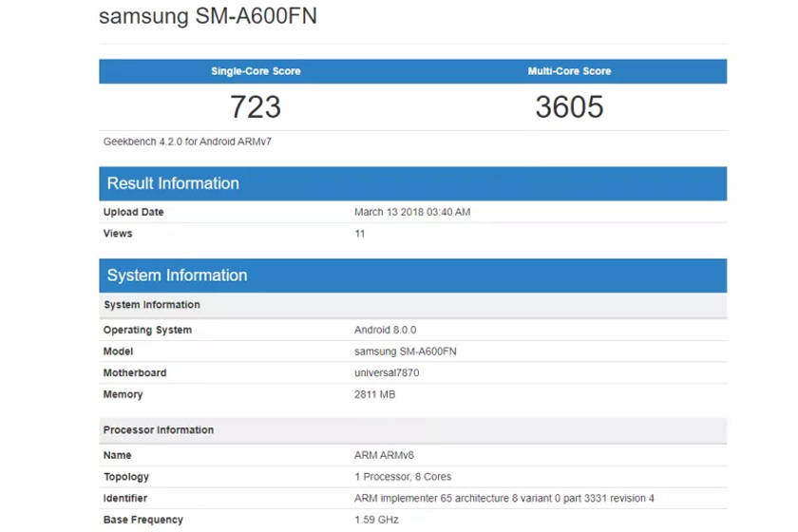
Task: Click the 1.59 GHz value
Action: pos(376,520)
